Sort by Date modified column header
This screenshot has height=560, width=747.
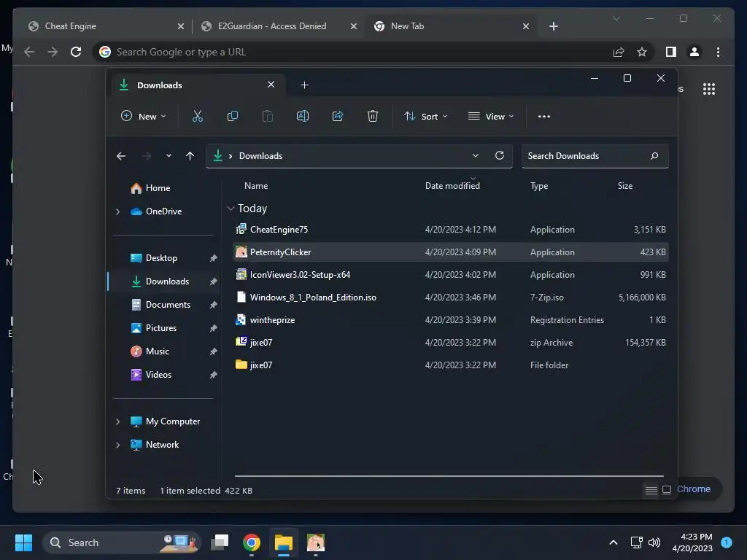coord(452,186)
